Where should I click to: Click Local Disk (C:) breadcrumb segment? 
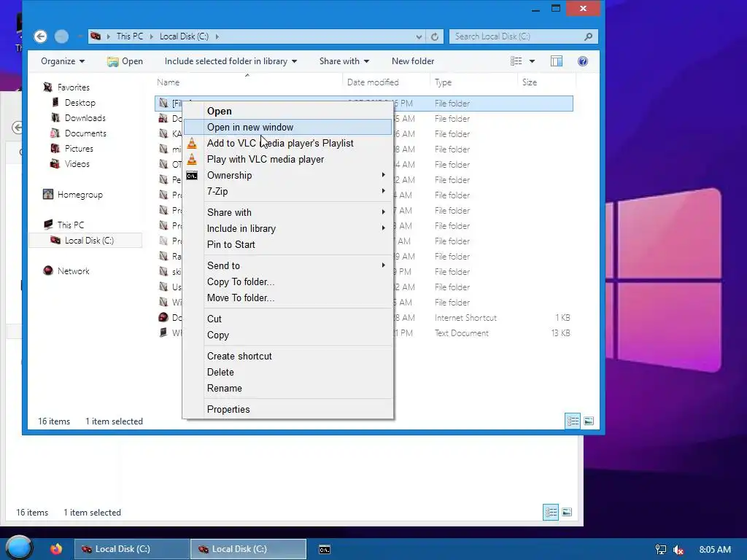click(x=184, y=36)
